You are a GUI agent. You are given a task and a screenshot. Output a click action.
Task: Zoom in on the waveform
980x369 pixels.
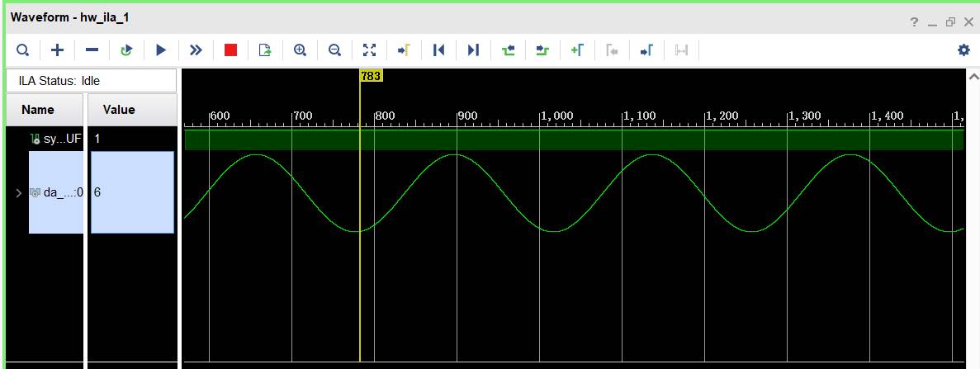tap(300, 50)
